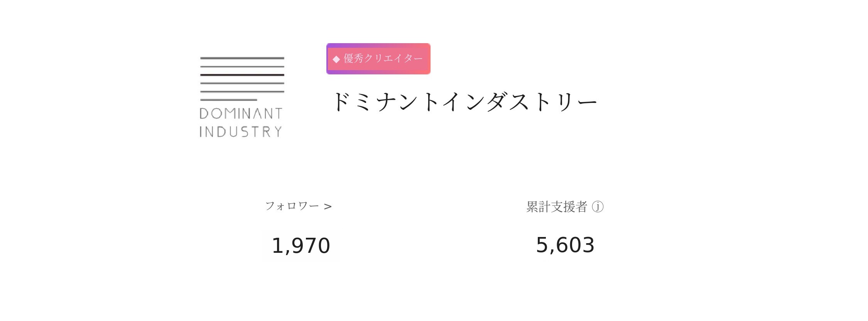Click the フォロワー label text
Screen dimensions: 868x321
pos(292,207)
